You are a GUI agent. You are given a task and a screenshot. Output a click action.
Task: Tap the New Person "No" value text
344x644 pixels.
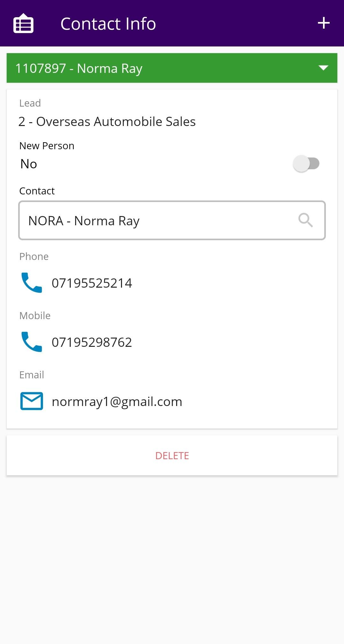coord(29,164)
